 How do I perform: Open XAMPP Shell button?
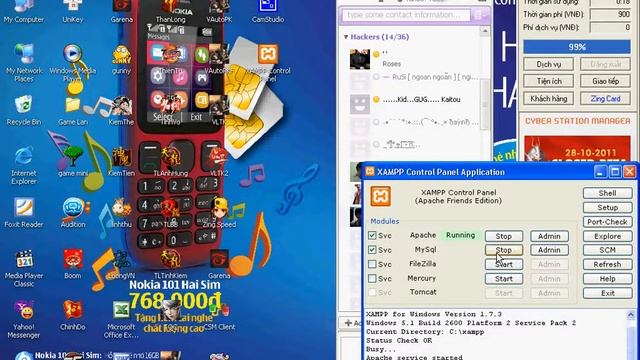[x=607, y=193]
